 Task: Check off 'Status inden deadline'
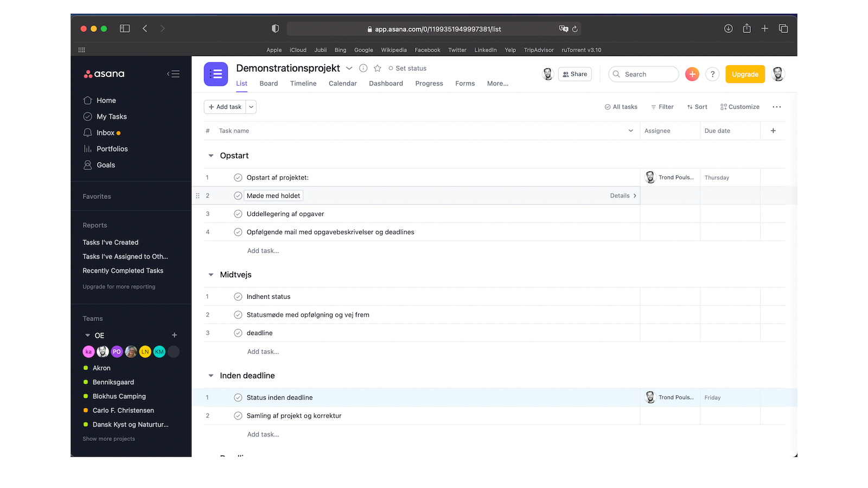pyautogui.click(x=238, y=397)
